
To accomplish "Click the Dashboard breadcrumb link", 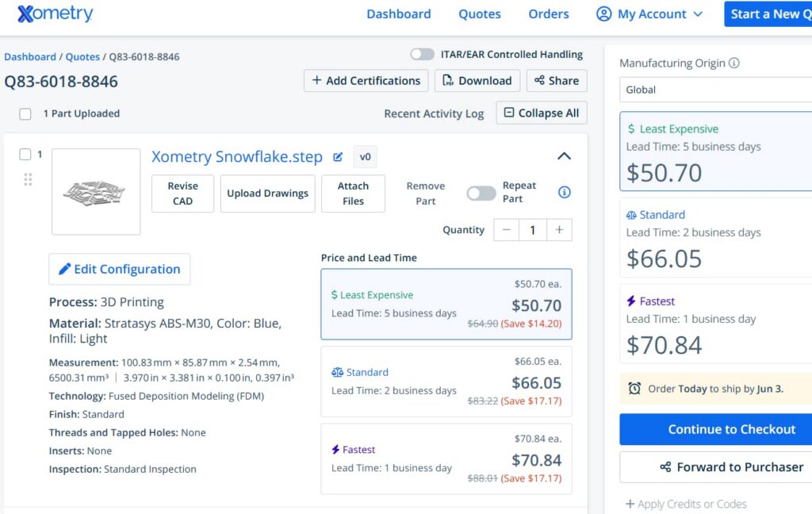I will pos(30,56).
